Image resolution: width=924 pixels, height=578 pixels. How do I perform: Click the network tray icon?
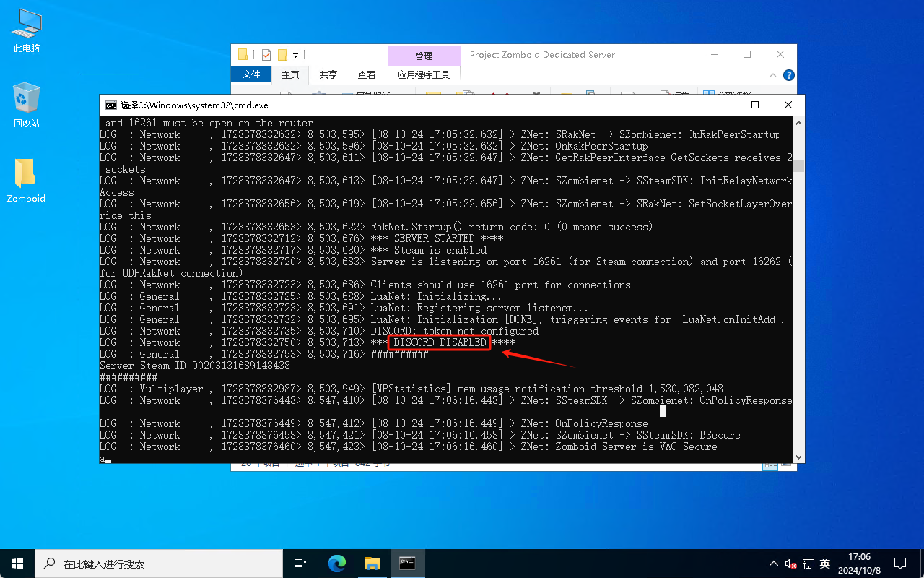click(808, 564)
